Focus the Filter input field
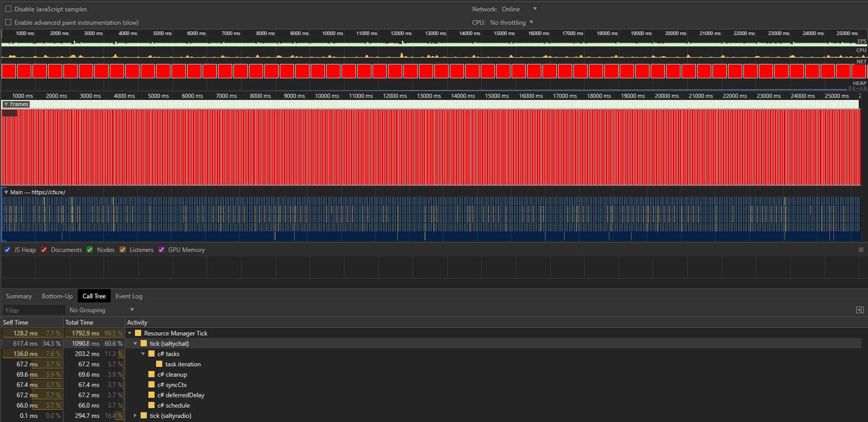868x422 pixels. click(34, 310)
